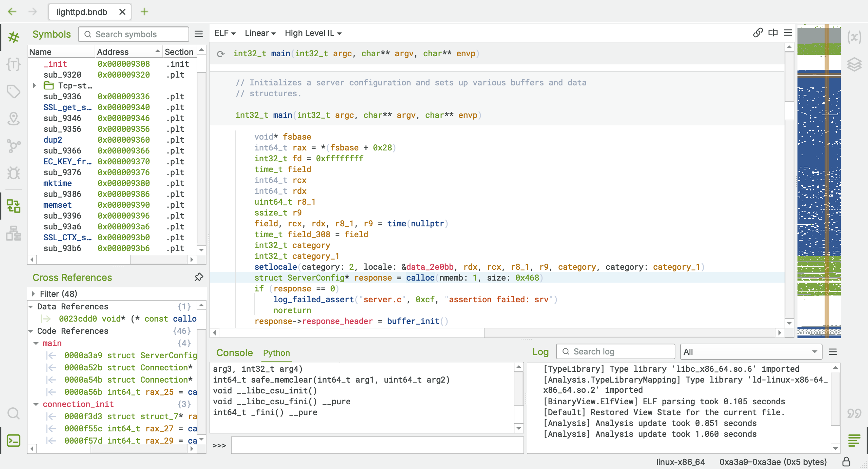Viewport: 868px width, 469px height.
Task: Toggle the Cross References pin
Action: tap(199, 277)
